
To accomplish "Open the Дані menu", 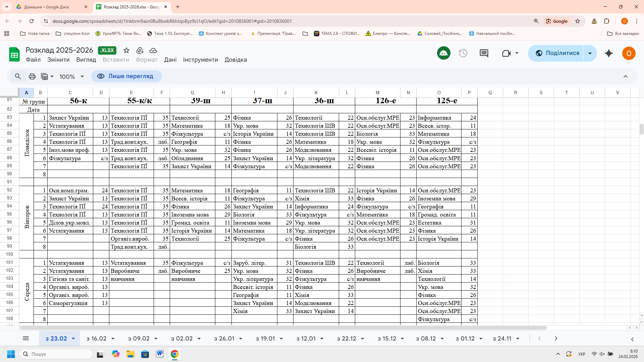I will pyautogui.click(x=170, y=60).
